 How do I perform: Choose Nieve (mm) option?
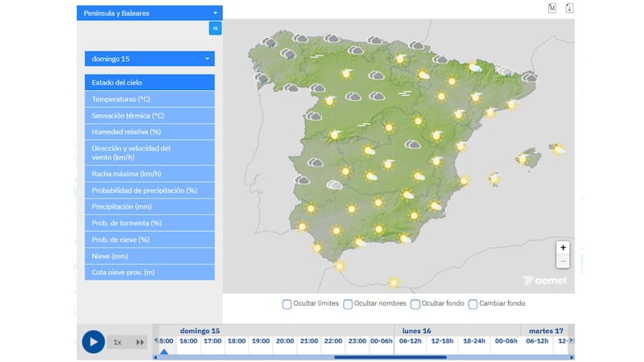(150, 256)
